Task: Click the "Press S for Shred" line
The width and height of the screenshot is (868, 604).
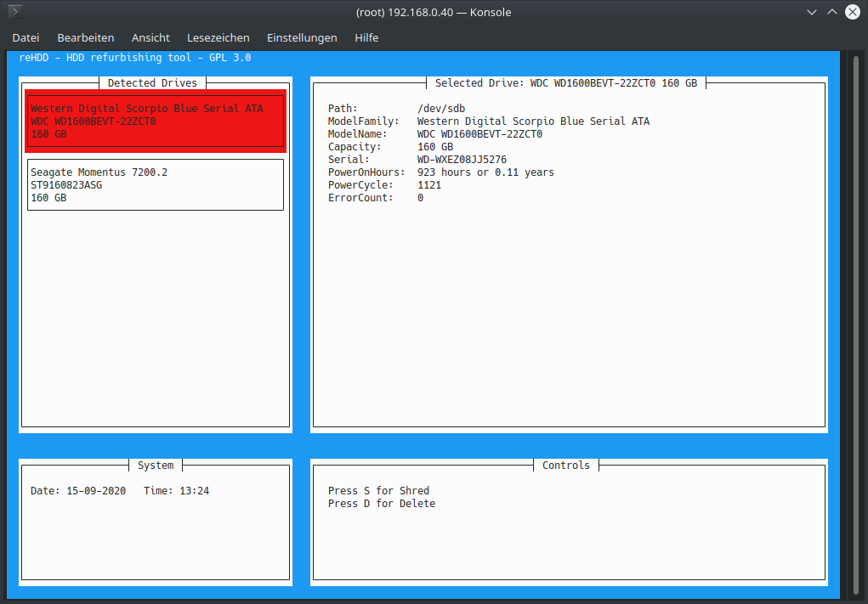Action: point(378,491)
